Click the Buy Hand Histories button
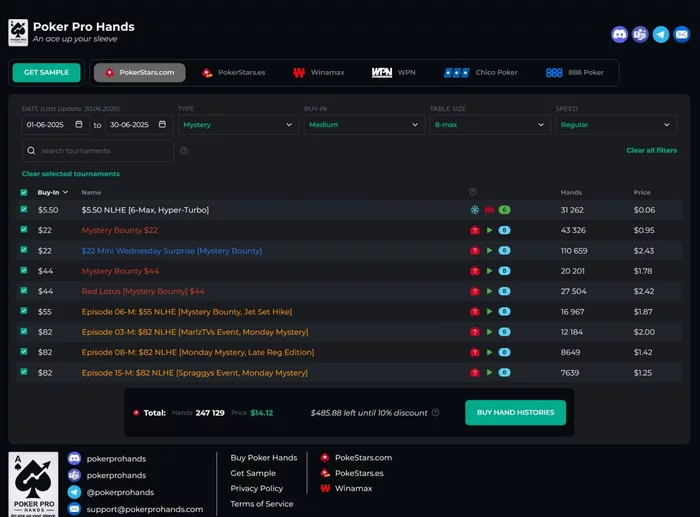This screenshot has width=700, height=517. coord(516,413)
